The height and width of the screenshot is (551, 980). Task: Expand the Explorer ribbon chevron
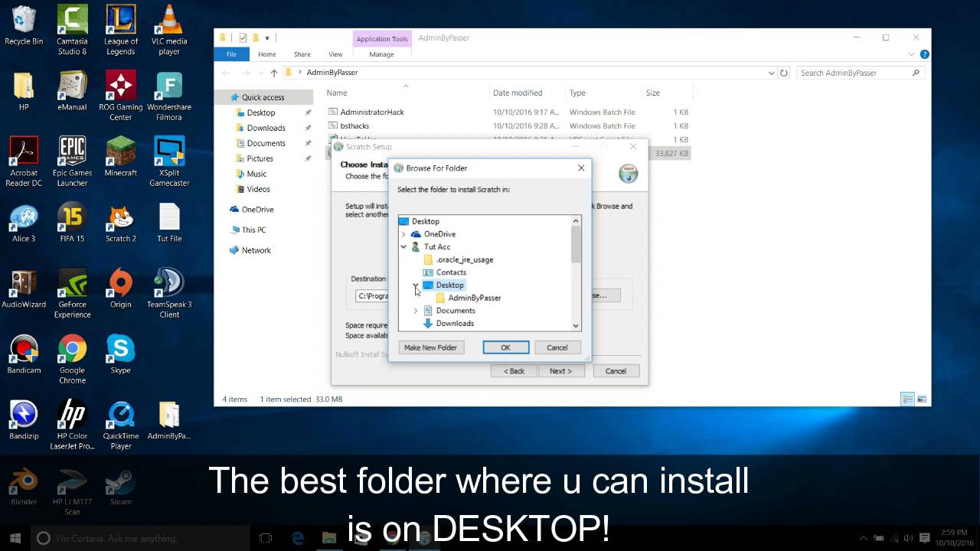point(911,54)
